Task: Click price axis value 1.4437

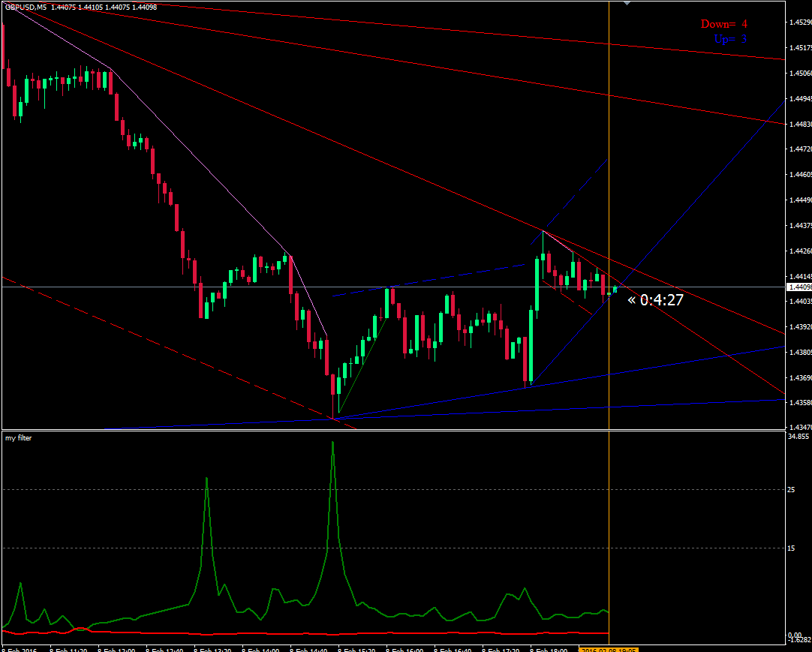Action: (x=799, y=225)
